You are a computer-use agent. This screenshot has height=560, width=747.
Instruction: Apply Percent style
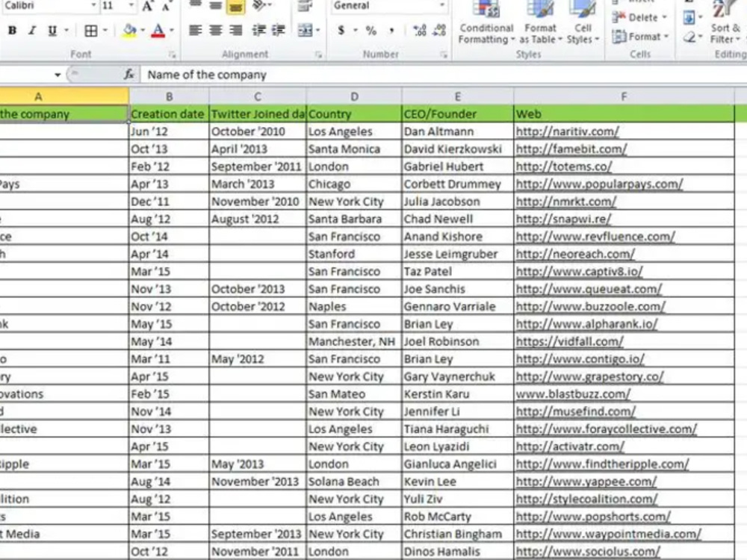371,31
